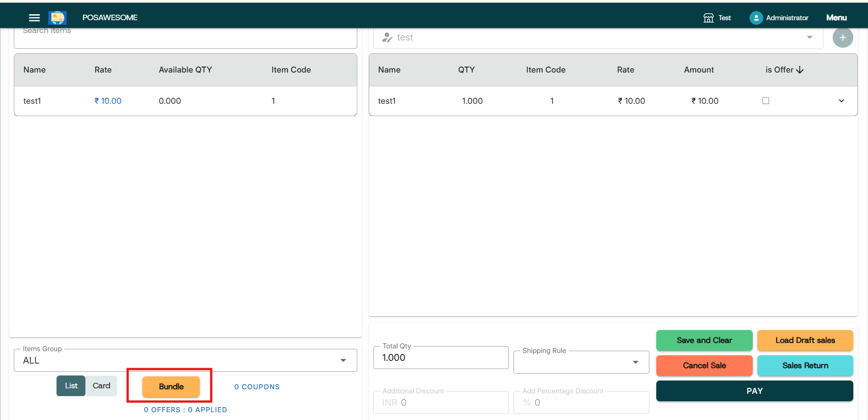Image resolution: width=868 pixels, height=420 pixels.
Task: Open the Administrator user avatar
Action: click(756, 17)
